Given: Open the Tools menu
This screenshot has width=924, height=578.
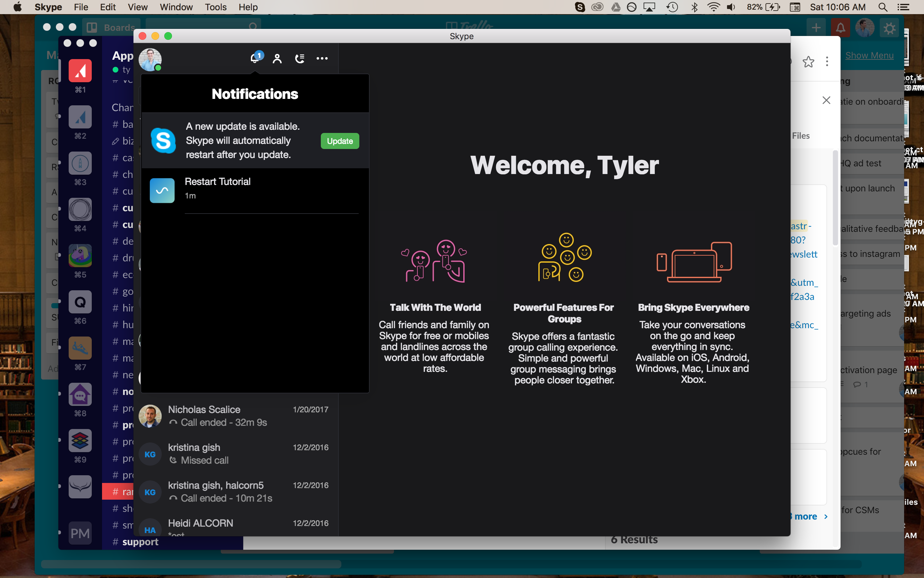Looking at the screenshot, I should coord(215,7).
